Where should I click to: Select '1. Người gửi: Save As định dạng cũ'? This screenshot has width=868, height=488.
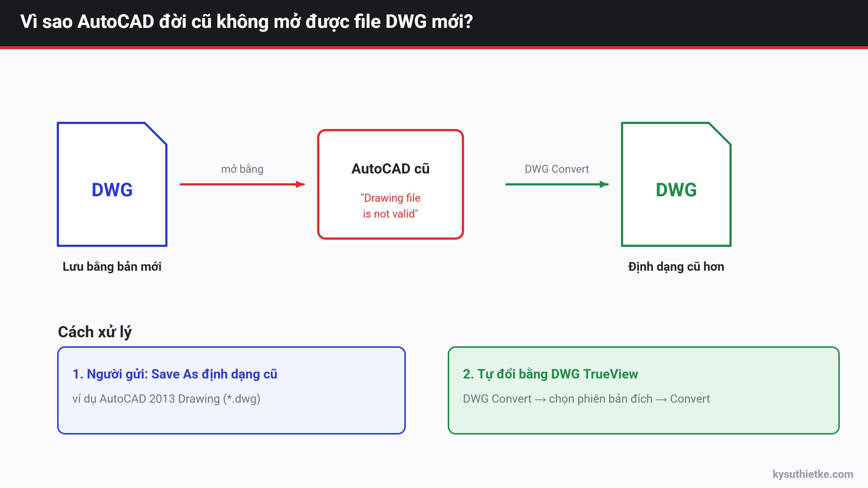[175, 374]
